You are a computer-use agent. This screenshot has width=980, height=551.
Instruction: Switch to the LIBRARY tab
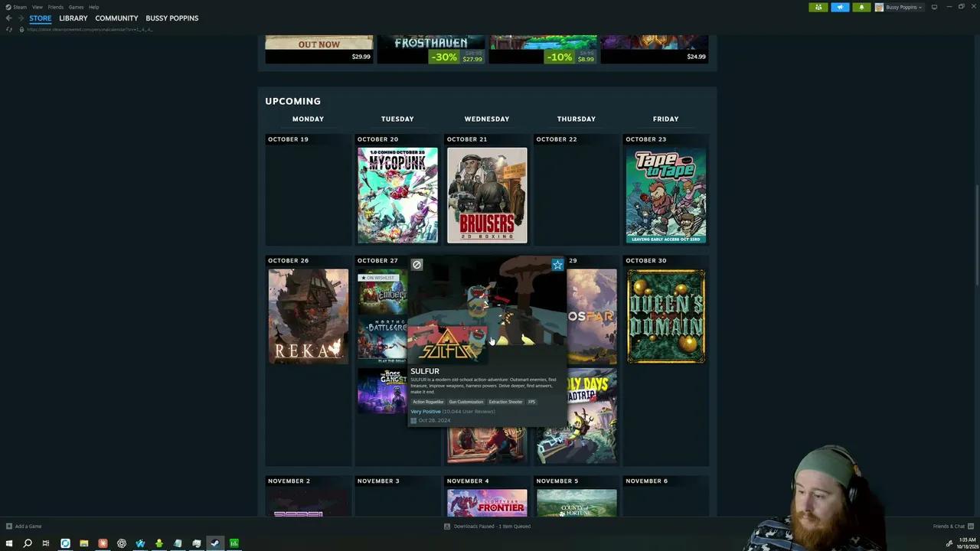pyautogui.click(x=73, y=18)
